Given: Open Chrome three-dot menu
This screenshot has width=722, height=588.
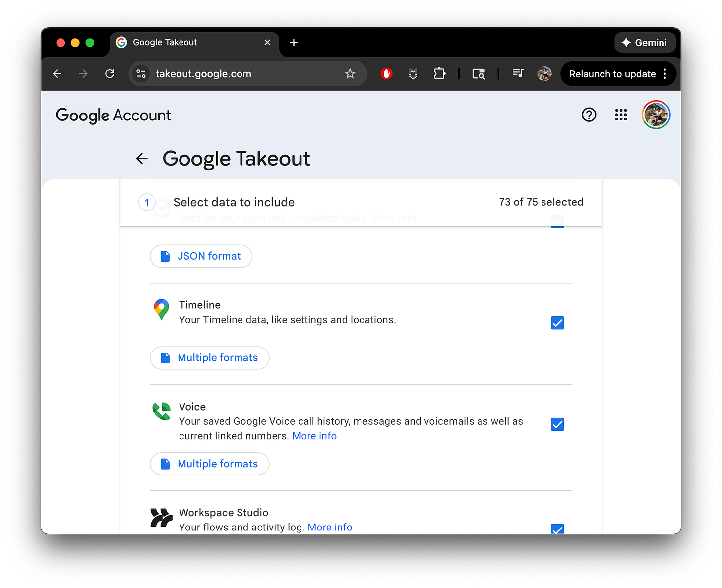Looking at the screenshot, I should pyautogui.click(x=665, y=74).
